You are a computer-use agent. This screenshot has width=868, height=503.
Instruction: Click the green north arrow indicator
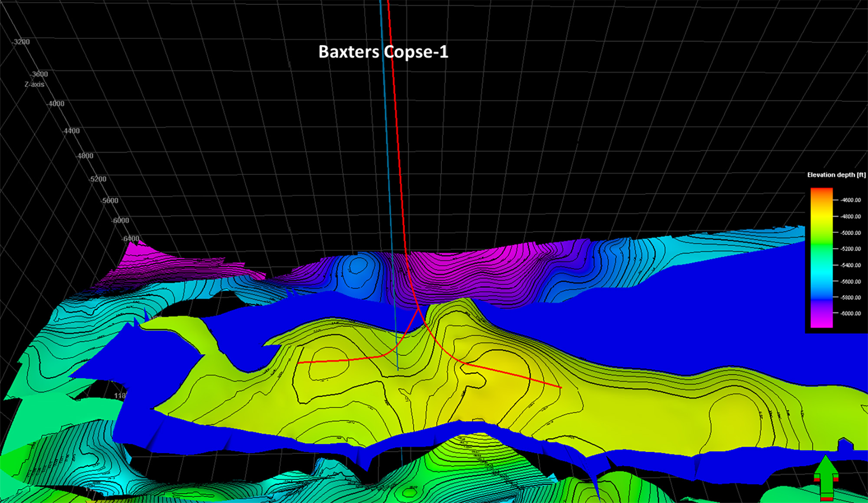tap(825, 477)
